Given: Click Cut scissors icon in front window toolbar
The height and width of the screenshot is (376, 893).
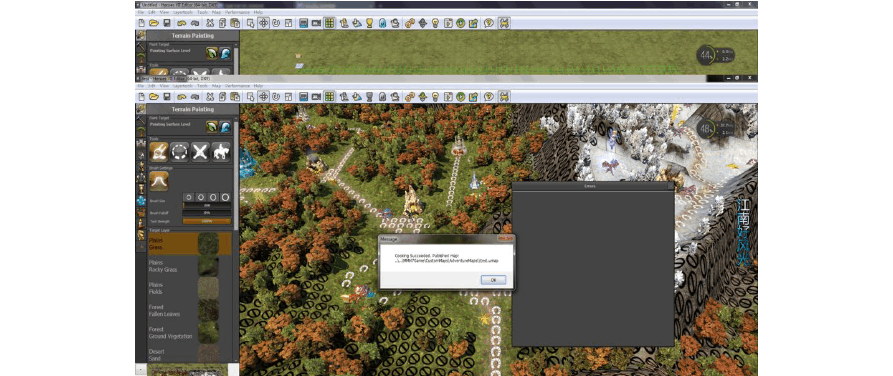Looking at the screenshot, I should coord(210,96).
